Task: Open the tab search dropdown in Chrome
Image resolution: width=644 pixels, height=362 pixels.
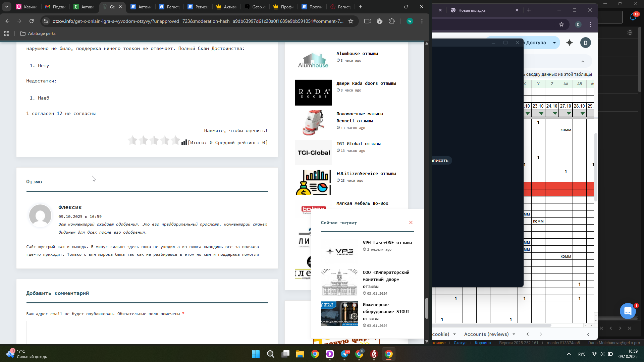Action: (7, 7)
